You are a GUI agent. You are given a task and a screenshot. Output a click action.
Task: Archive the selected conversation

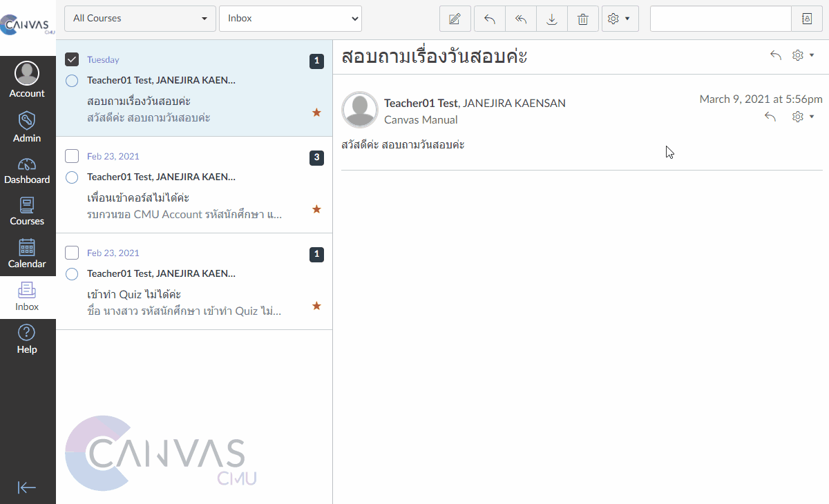click(x=552, y=19)
